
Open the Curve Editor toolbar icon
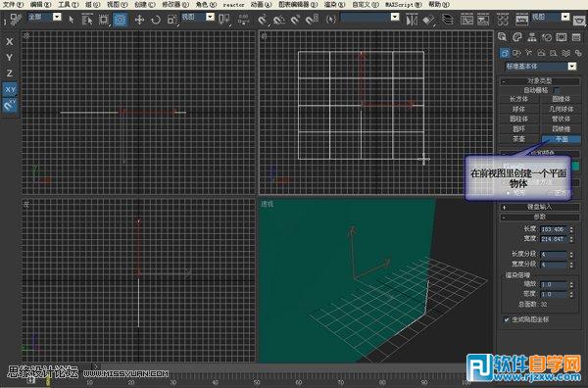point(466,19)
